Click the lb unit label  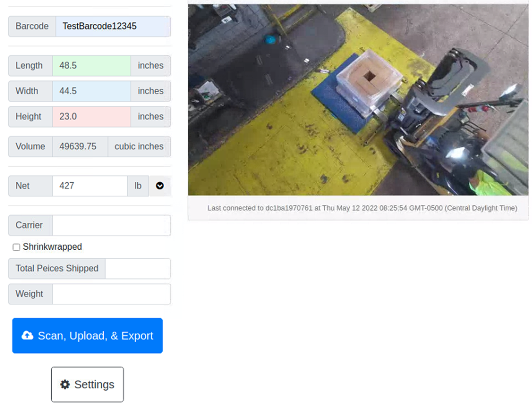(138, 186)
